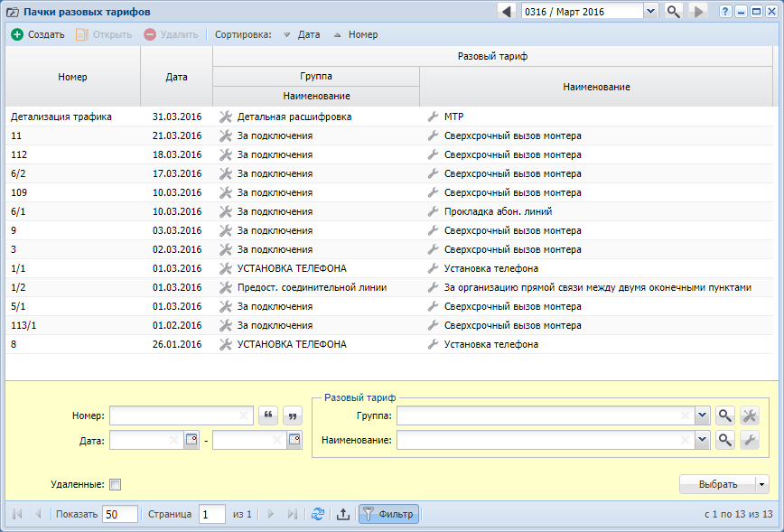Click the opening quote button near Номер

coord(268,415)
